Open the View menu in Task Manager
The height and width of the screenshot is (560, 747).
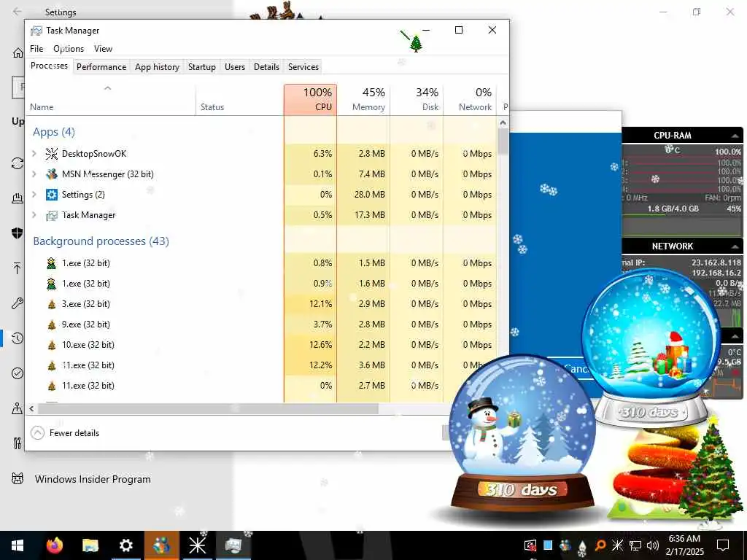pyautogui.click(x=103, y=49)
